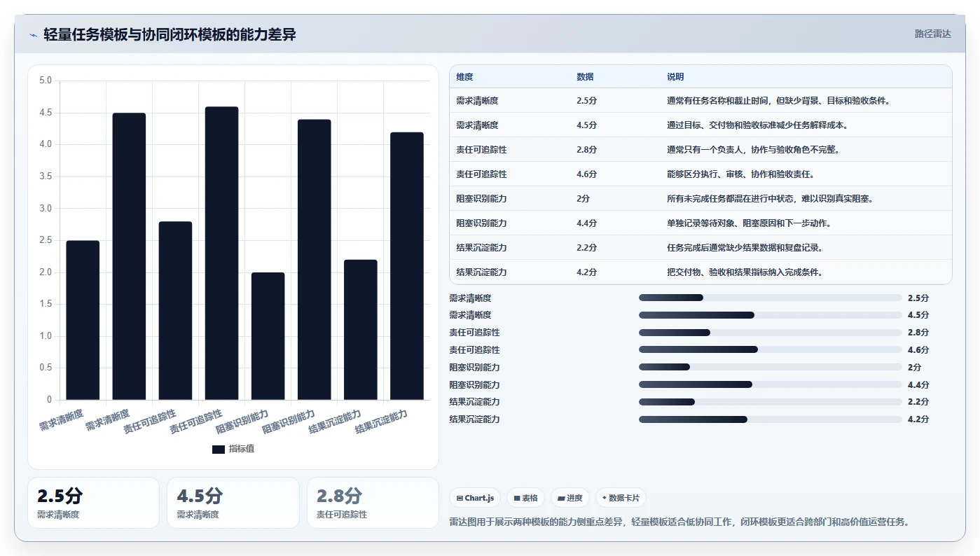Click the page title '轻量任务模板与协同闭环模板的能力差异'
This screenshot has width=980, height=556.
[170, 34]
